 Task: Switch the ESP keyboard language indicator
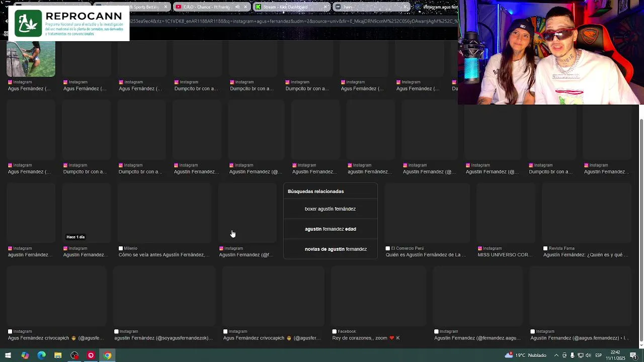(598, 355)
